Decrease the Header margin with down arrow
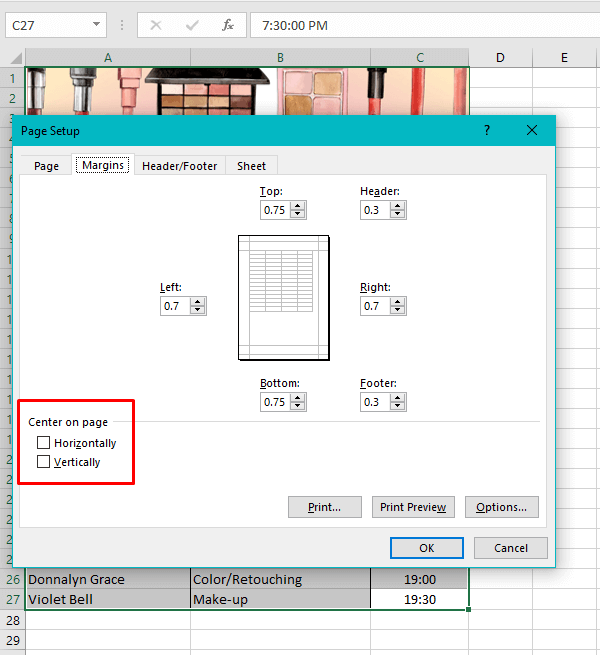The height and width of the screenshot is (655, 600). [398, 215]
